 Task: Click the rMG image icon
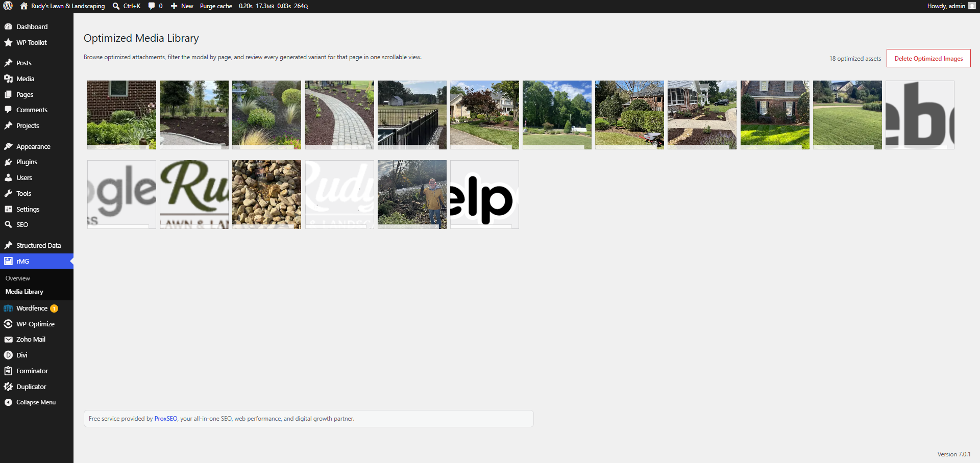[x=8, y=261]
